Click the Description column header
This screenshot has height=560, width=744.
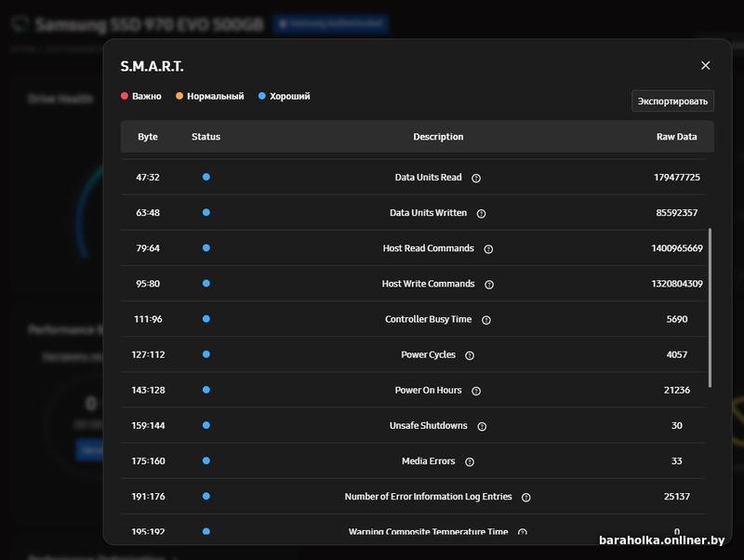[438, 137]
